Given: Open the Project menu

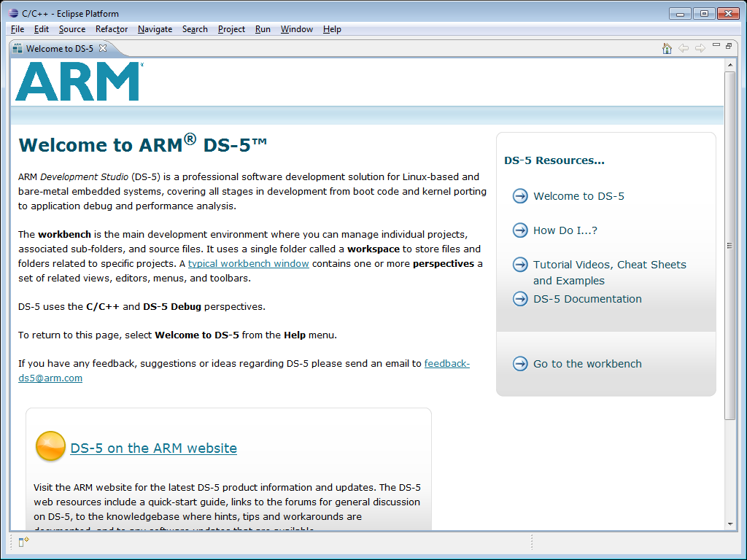Looking at the screenshot, I should pyautogui.click(x=231, y=29).
